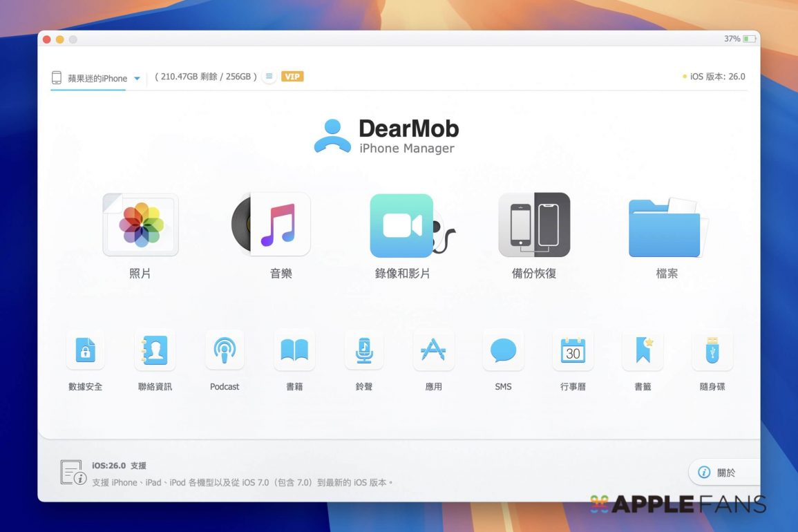Click the menu icon beside storage info
Image resolution: width=798 pixels, height=532 pixels.
[269, 77]
